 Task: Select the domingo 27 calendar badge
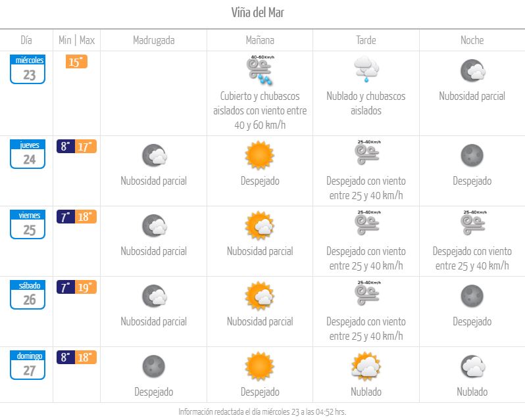click(x=28, y=365)
